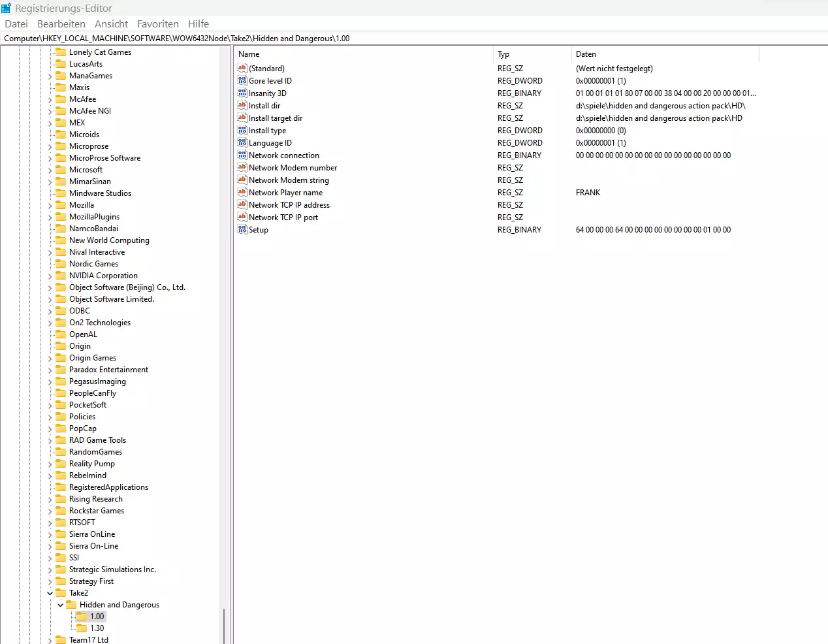The height and width of the screenshot is (644, 828).
Task: Select the 1.00 key in tree
Action: (x=97, y=616)
